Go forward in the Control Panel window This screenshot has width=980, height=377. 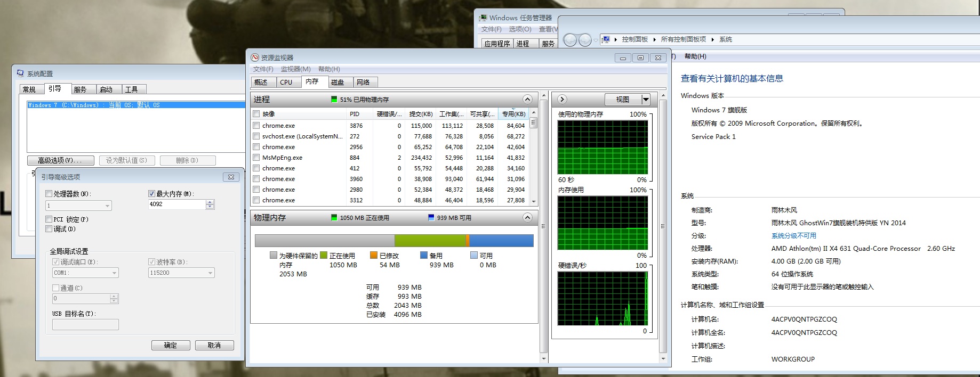585,40
